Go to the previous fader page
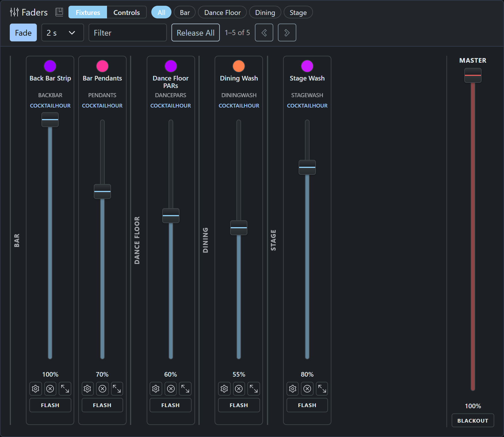 (264, 32)
